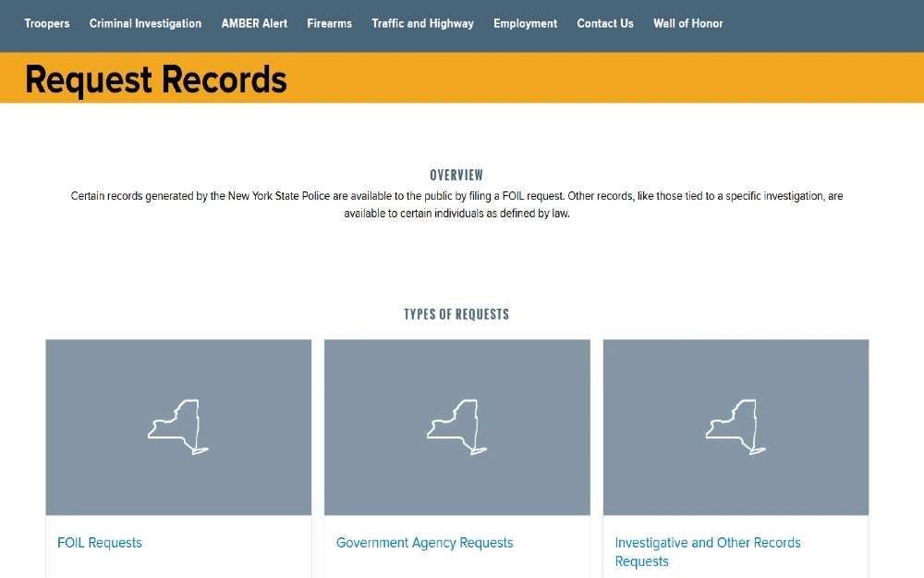Click the Government Agency Requests card image
924x578 pixels.
(457, 427)
